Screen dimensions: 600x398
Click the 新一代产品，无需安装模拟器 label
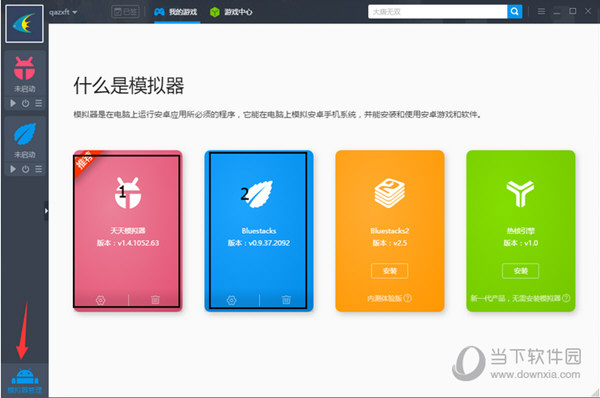(x=515, y=298)
